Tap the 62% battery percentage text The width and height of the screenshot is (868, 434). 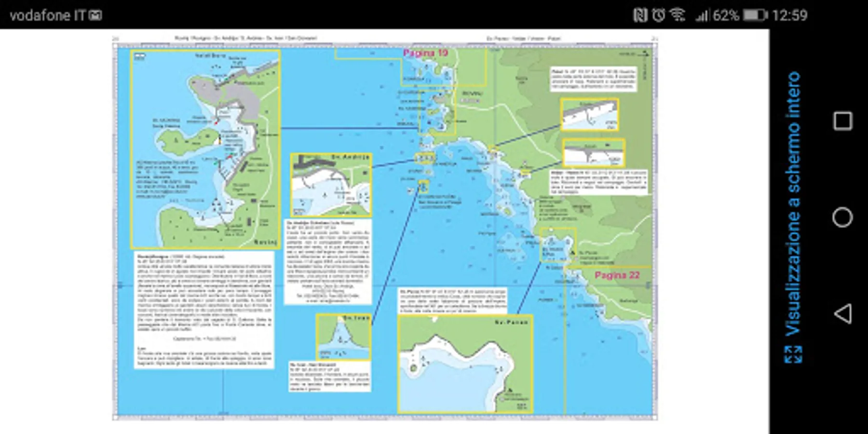pos(726,15)
